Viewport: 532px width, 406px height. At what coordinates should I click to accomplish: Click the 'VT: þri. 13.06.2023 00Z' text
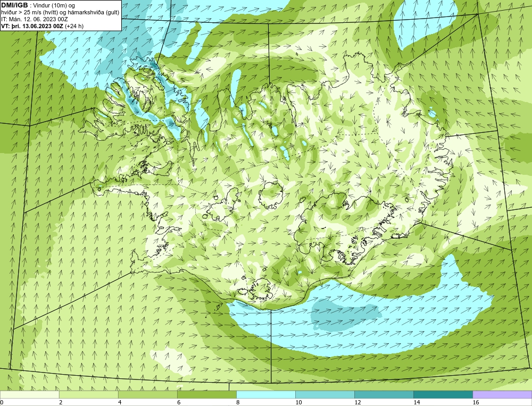32,26
